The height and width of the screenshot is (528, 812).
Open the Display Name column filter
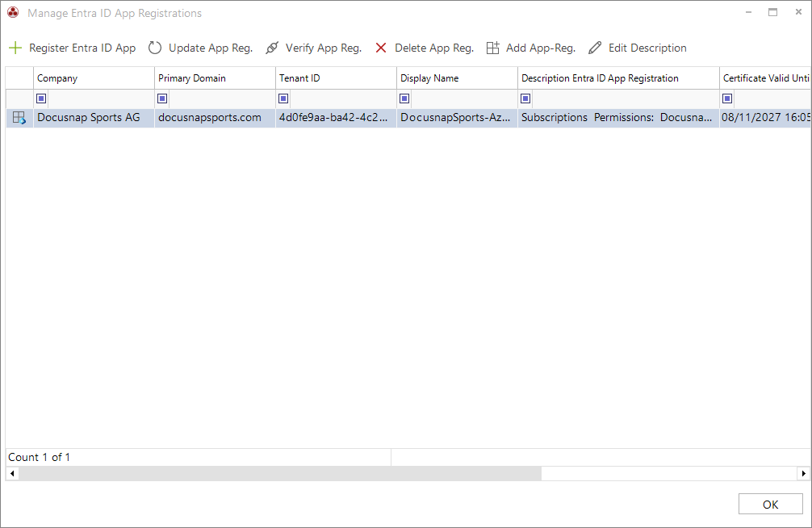[404, 98]
